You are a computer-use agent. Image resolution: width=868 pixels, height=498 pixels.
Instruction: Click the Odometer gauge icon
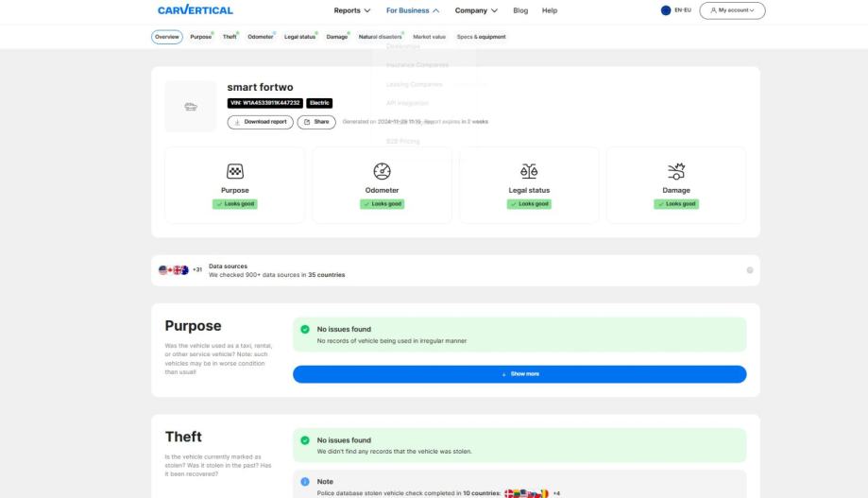382,171
